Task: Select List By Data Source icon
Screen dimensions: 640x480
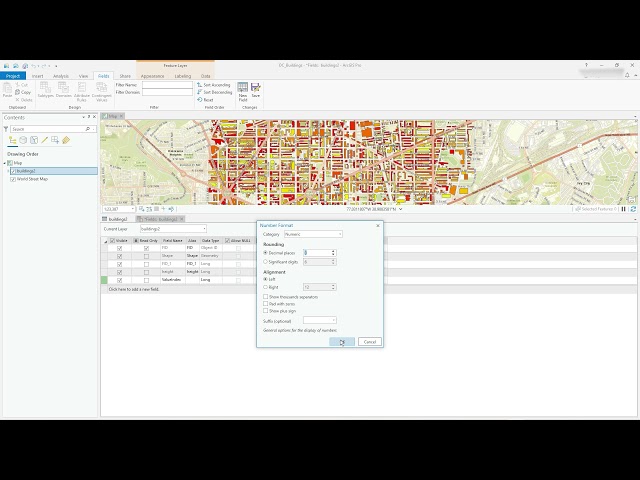Action: (x=23, y=140)
